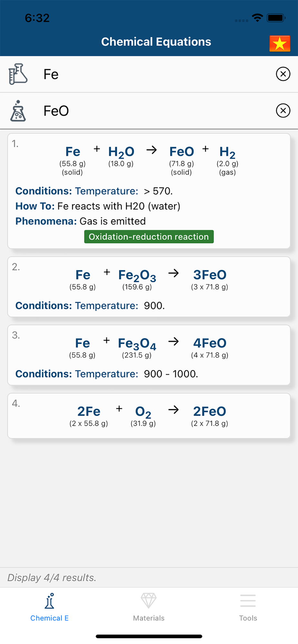Tap the Wi-Fi status icon

click(x=257, y=18)
